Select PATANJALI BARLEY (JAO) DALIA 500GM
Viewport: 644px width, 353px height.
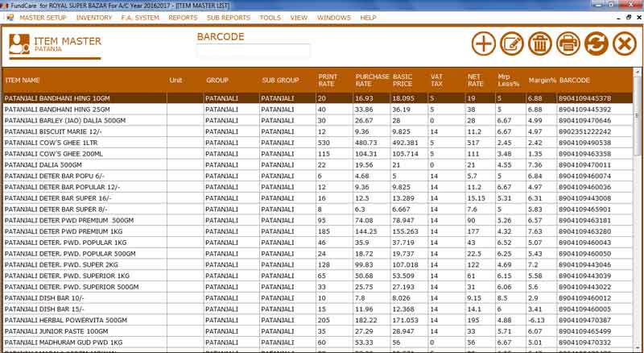pos(317,121)
